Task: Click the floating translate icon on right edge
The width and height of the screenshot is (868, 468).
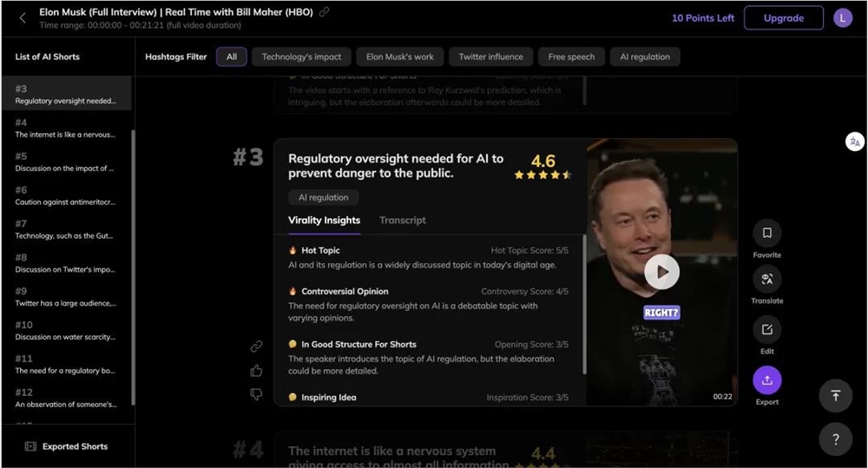Action: 855,142
